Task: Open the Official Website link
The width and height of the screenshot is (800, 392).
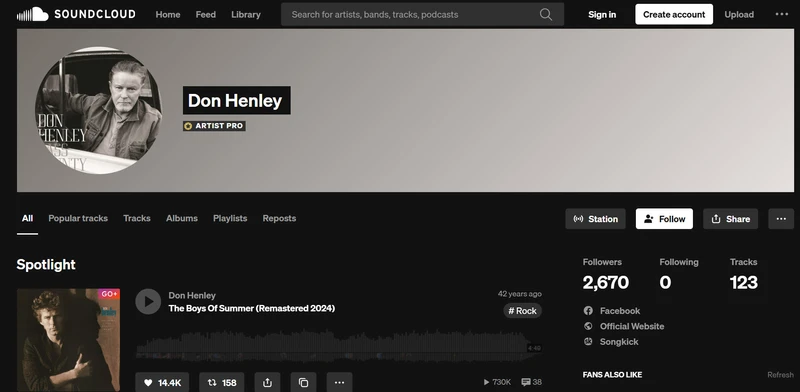Action: (x=632, y=326)
